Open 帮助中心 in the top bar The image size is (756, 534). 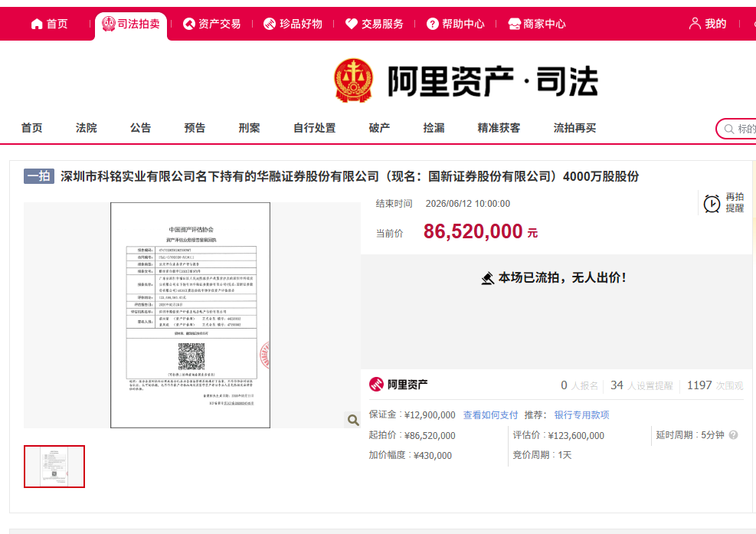[455, 24]
